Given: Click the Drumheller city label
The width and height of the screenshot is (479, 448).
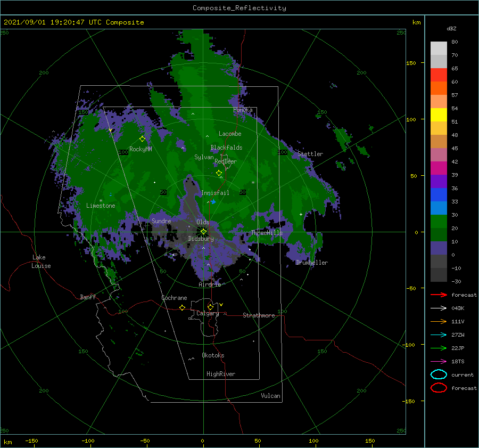Looking at the screenshot, I should [x=311, y=263].
